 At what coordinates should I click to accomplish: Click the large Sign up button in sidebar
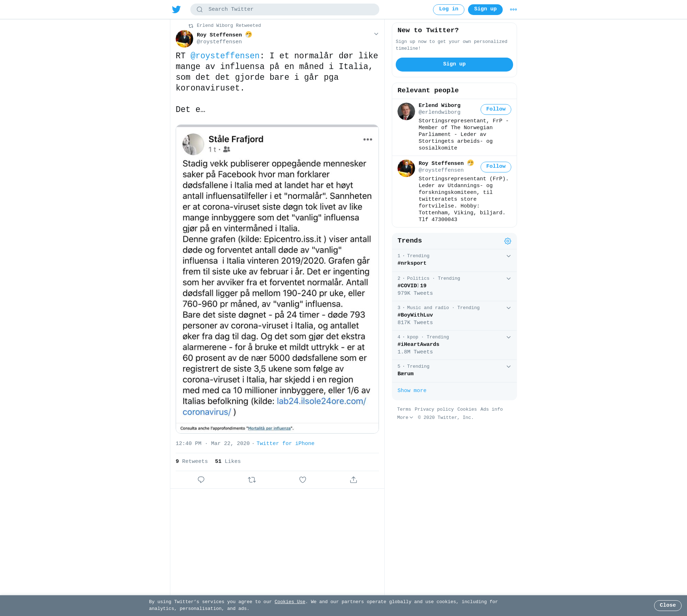point(454,64)
